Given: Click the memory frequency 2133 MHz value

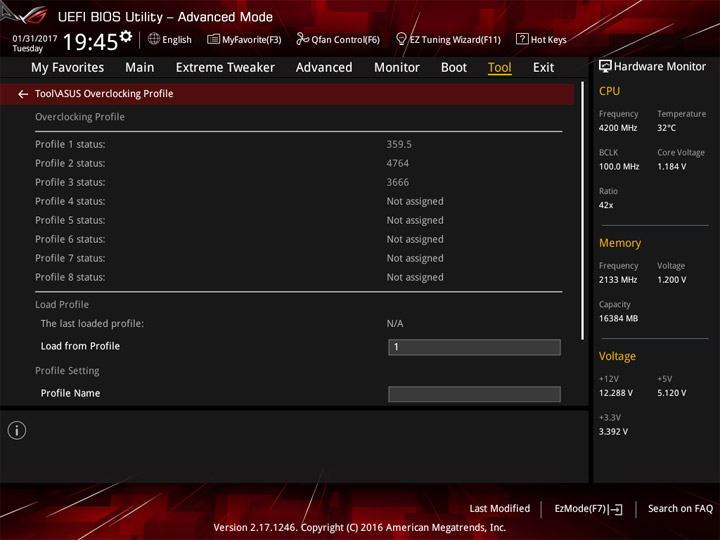Looking at the screenshot, I should tap(618, 280).
